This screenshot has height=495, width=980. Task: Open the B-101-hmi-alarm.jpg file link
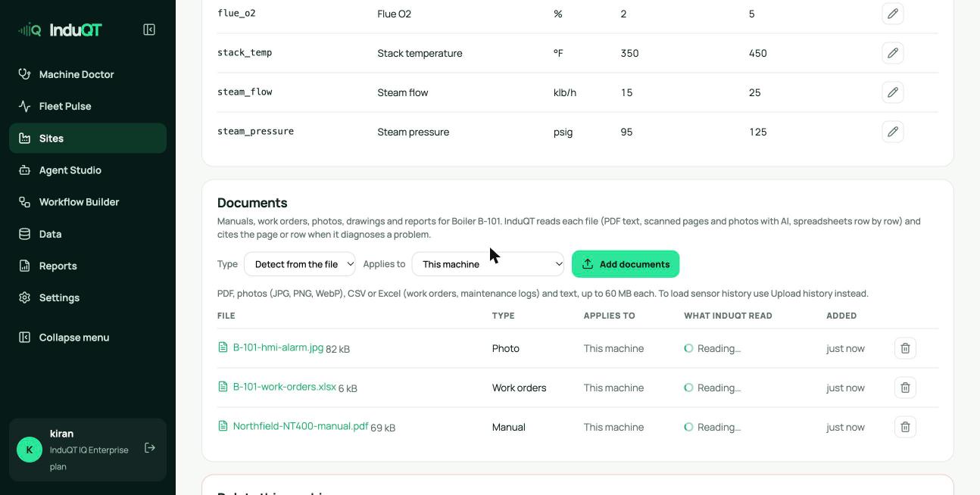278,347
